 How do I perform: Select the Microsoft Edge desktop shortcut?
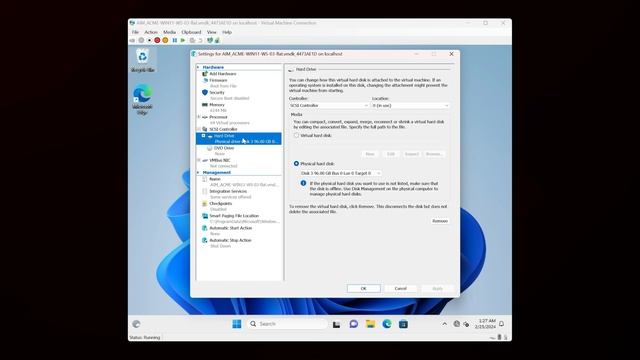click(142, 99)
